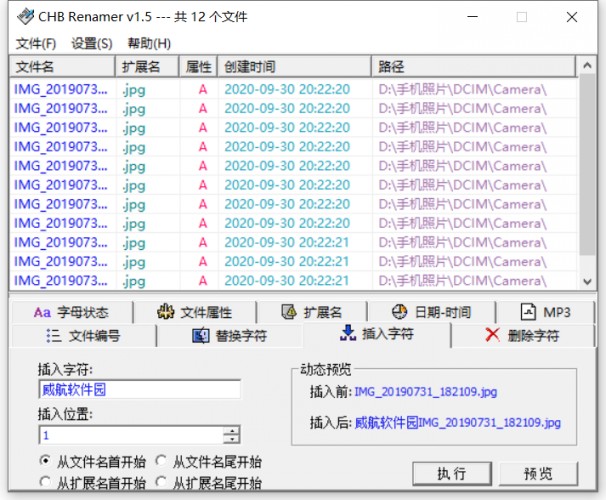Switch to the 文件属性 tab
The width and height of the screenshot is (606, 500).
195,312
